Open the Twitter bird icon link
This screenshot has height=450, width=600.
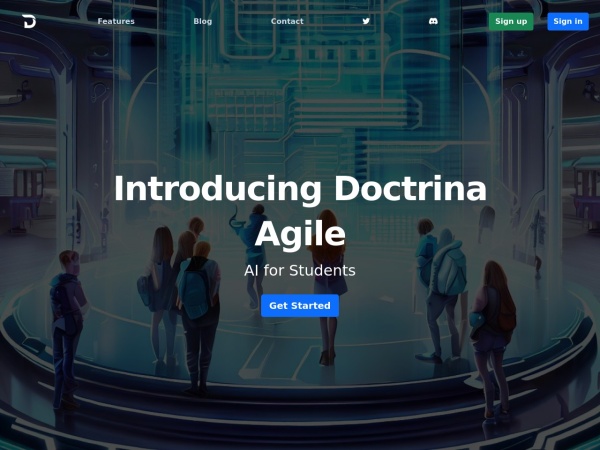[366, 21]
